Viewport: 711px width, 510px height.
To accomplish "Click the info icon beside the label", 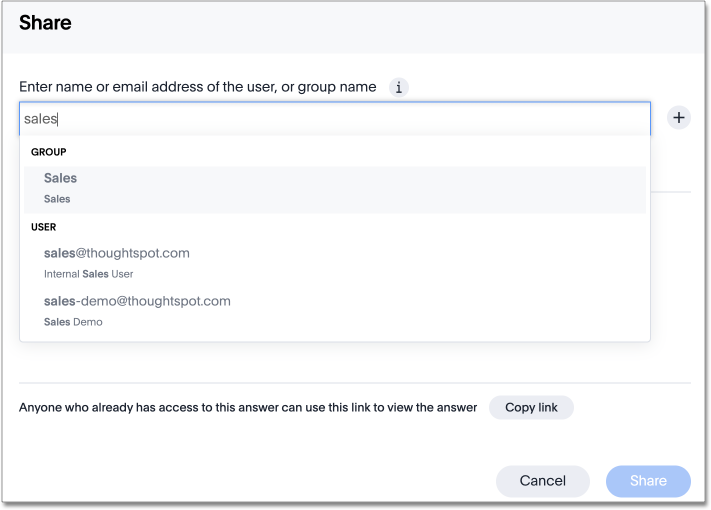I will tap(399, 87).
